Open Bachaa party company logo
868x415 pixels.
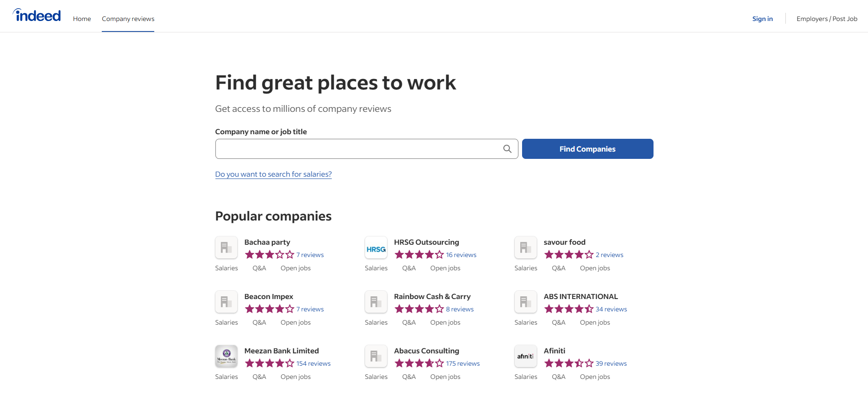tap(226, 247)
